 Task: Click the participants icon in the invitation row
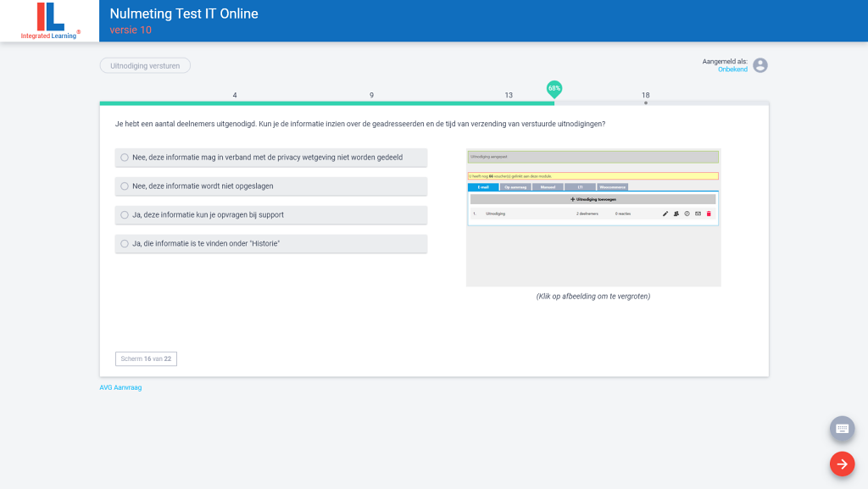pyautogui.click(x=676, y=214)
